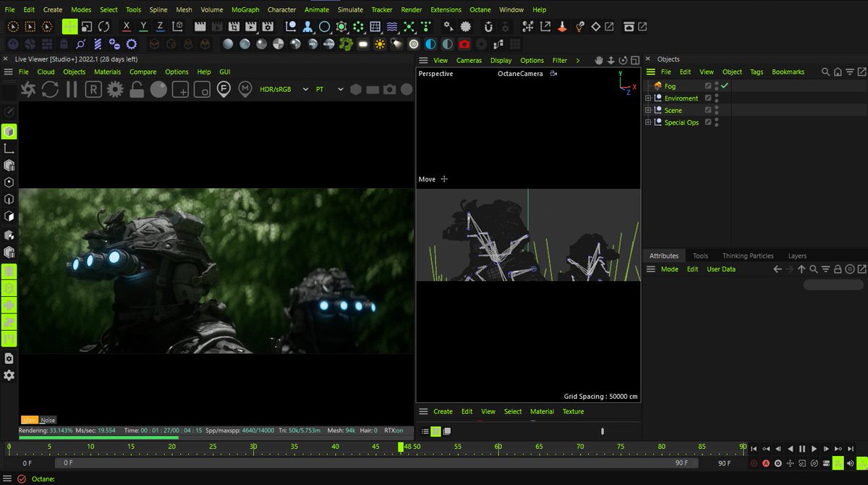Select the Move tool in top toolbar
Image resolution: width=868 pixels, height=485 pixels.
[69, 27]
